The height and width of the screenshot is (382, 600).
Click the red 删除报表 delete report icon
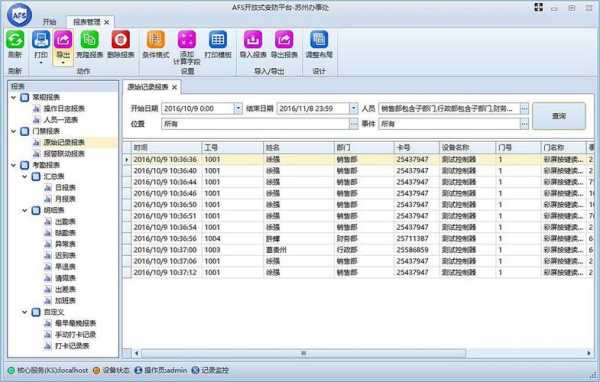121,39
